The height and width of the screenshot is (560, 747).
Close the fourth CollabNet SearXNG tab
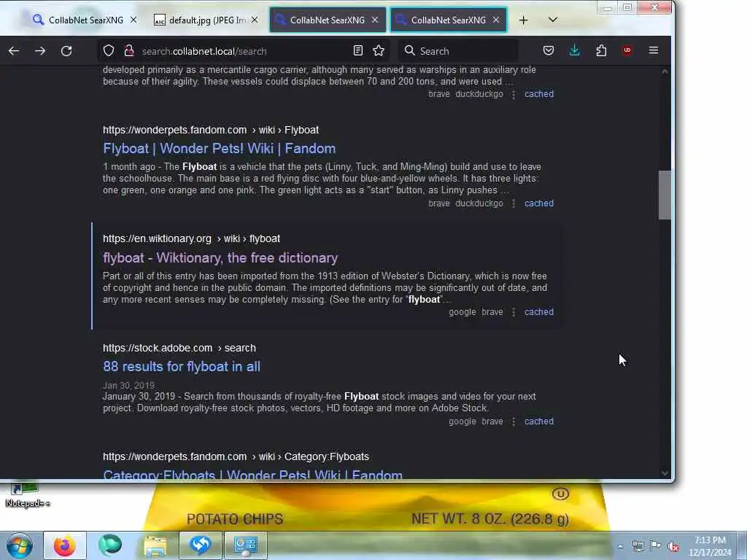pos(496,20)
